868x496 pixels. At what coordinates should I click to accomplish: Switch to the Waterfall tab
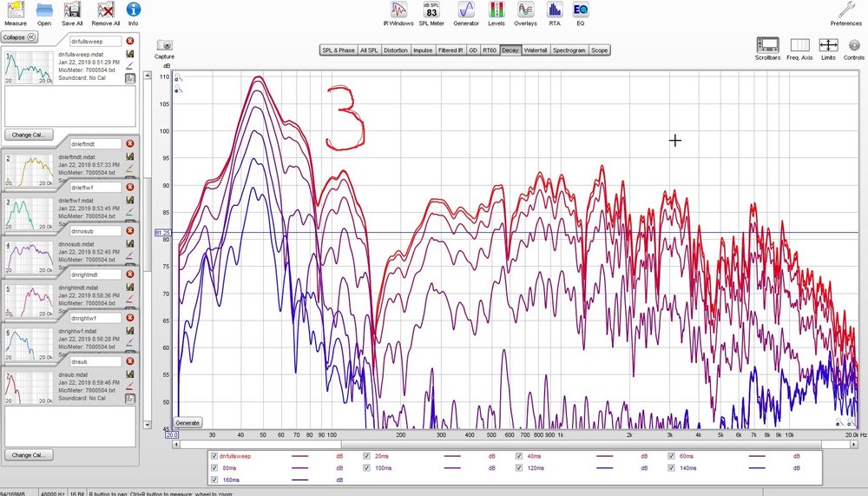pyautogui.click(x=536, y=50)
